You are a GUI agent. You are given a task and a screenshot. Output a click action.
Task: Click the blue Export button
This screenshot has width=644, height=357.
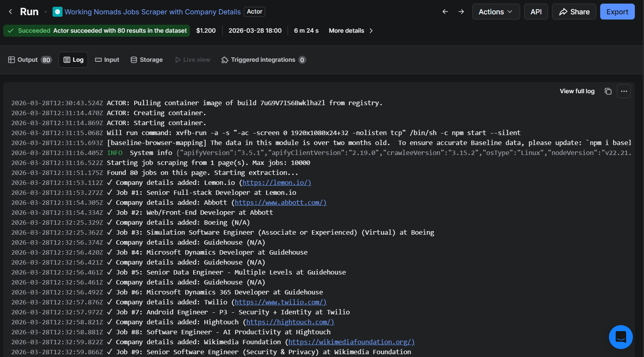617,12
